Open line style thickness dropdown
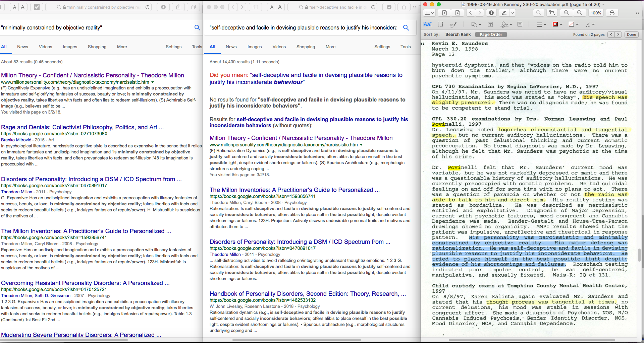644x343 pixels. coord(541,24)
